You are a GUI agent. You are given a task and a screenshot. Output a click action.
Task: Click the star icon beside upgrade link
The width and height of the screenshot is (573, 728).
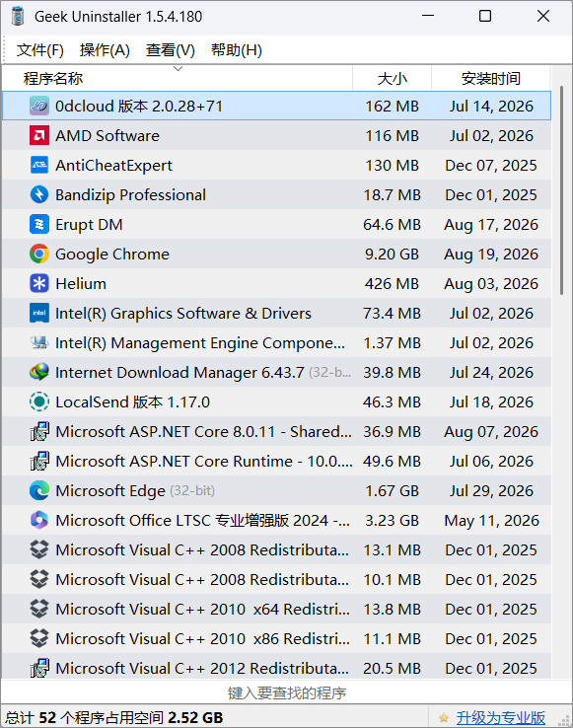[x=444, y=718]
